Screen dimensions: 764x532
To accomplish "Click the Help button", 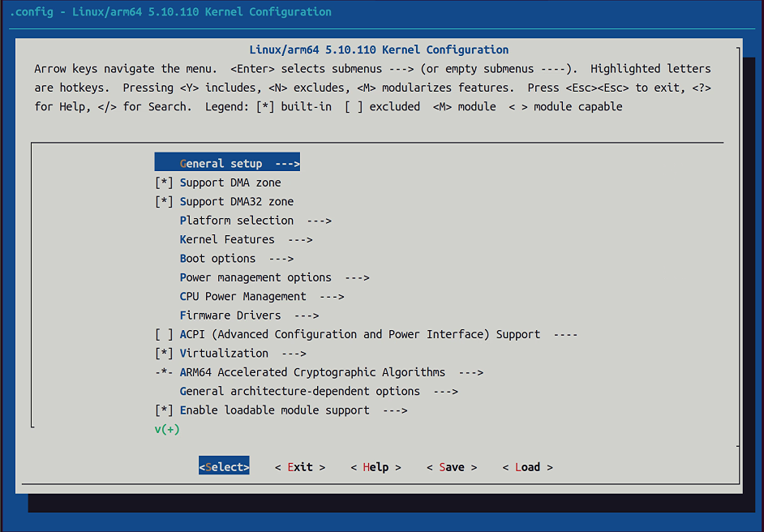I will [376, 467].
